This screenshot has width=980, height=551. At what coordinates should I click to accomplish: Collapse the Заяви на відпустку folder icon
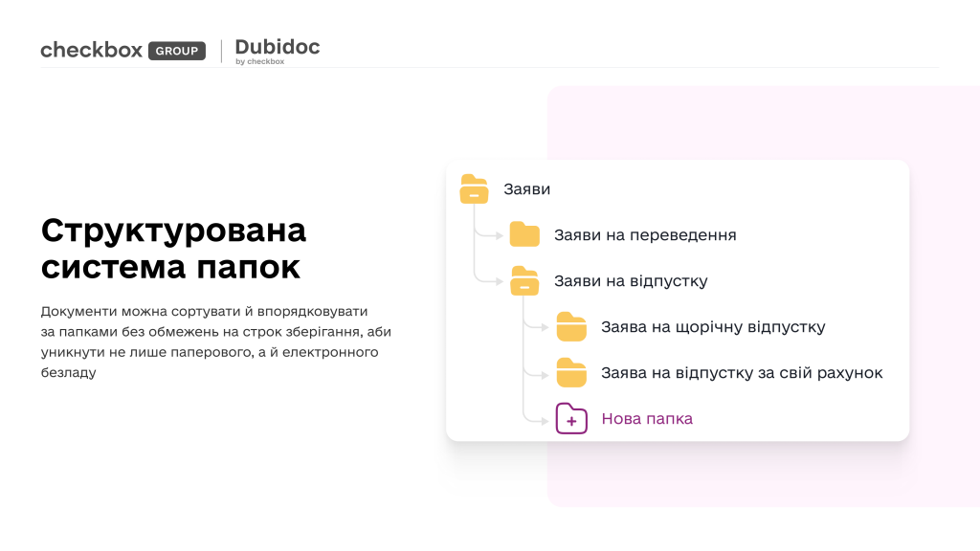[524, 281]
